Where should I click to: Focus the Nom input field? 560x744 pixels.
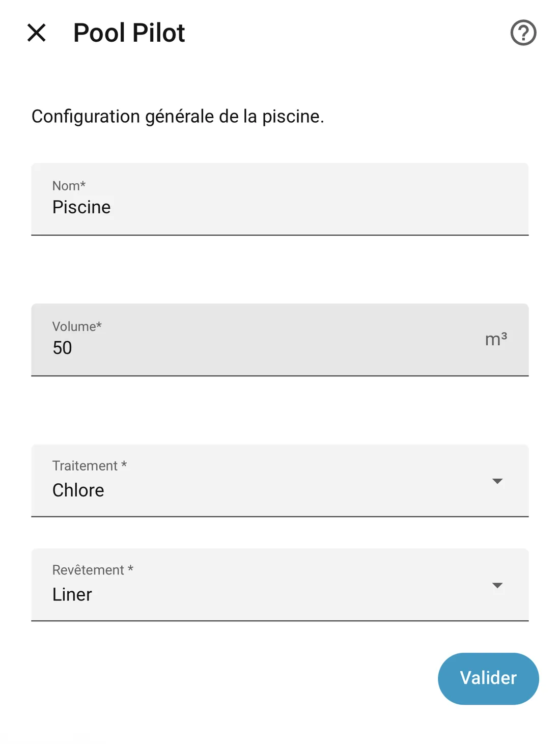pyautogui.click(x=280, y=199)
